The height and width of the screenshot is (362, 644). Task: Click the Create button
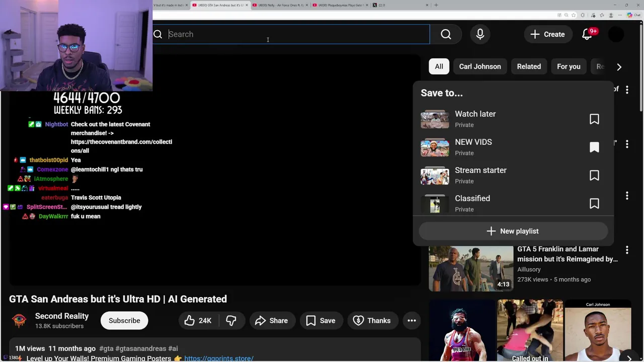pos(547,34)
